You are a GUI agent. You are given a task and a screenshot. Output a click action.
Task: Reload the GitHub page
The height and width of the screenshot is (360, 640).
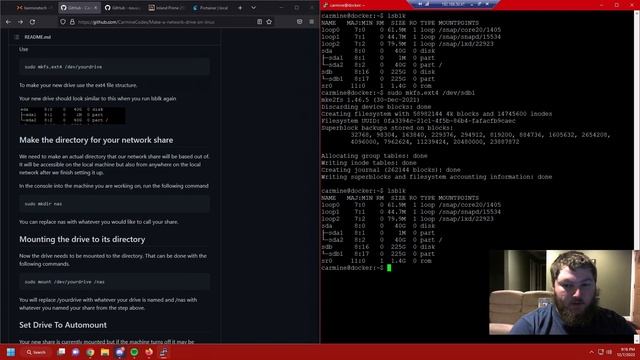point(32,22)
